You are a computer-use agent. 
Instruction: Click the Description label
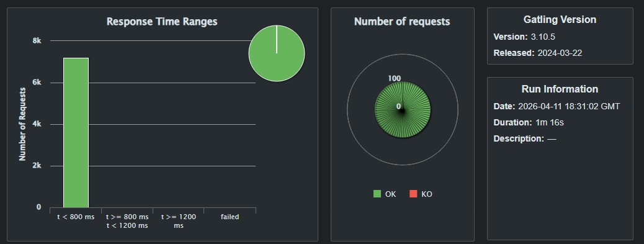[519, 139]
